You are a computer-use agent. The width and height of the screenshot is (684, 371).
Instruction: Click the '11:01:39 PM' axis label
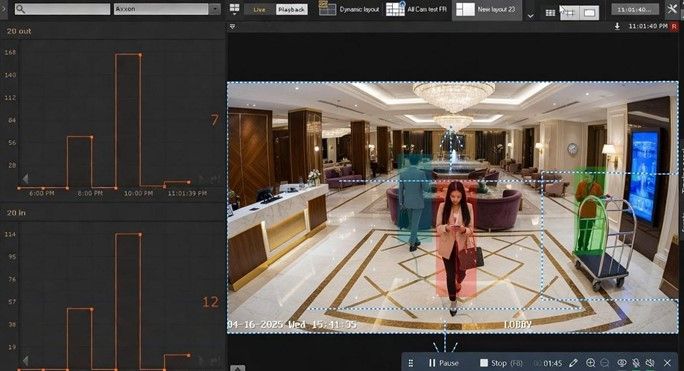tap(187, 193)
